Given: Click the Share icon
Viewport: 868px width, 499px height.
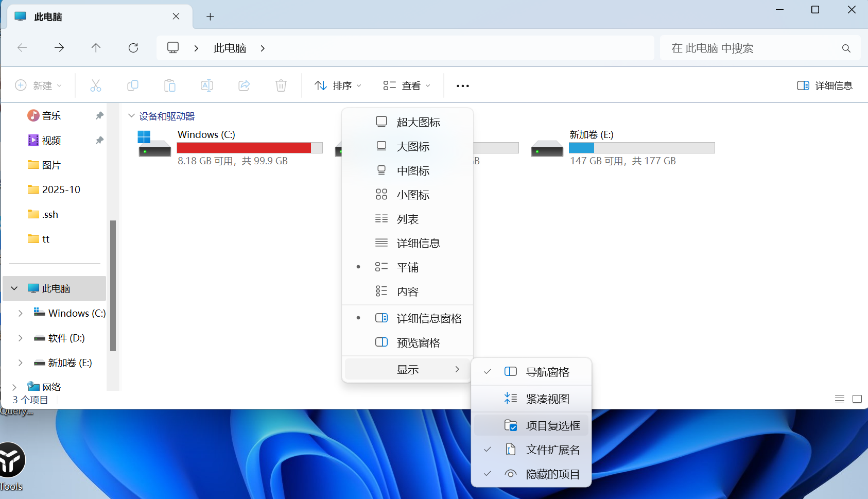Looking at the screenshot, I should [244, 85].
